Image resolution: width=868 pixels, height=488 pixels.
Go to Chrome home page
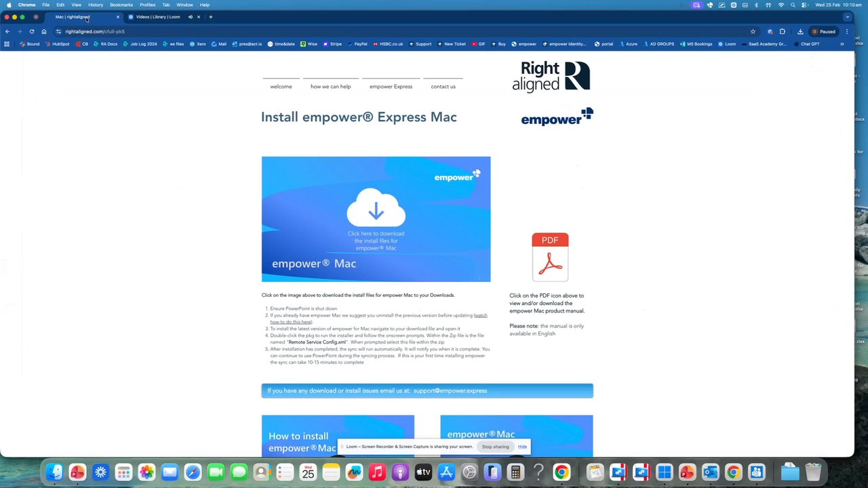coord(44,31)
